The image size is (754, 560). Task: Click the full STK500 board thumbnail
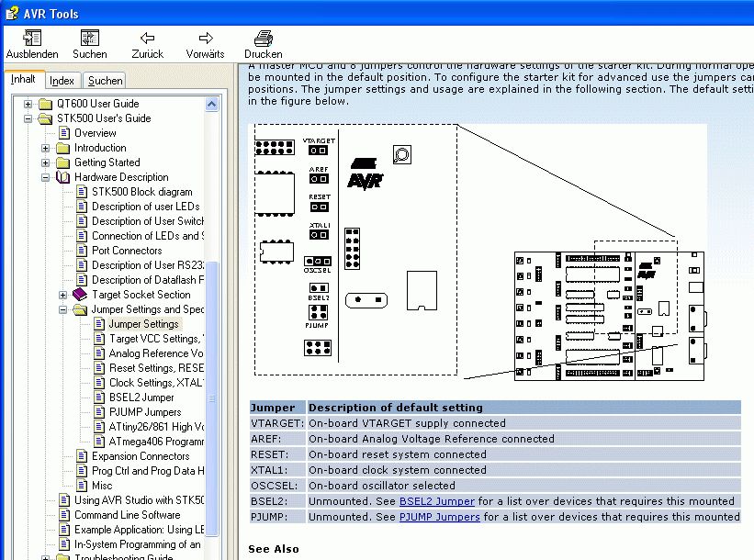click(609, 315)
